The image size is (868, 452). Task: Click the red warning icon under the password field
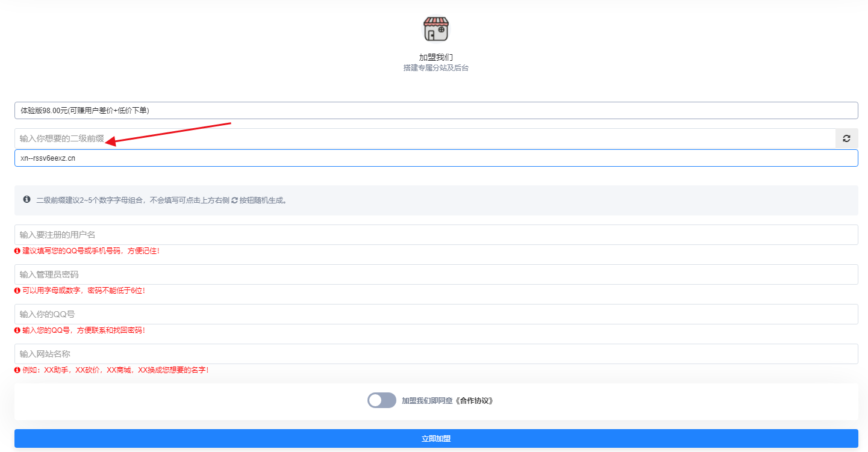click(x=17, y=291)
